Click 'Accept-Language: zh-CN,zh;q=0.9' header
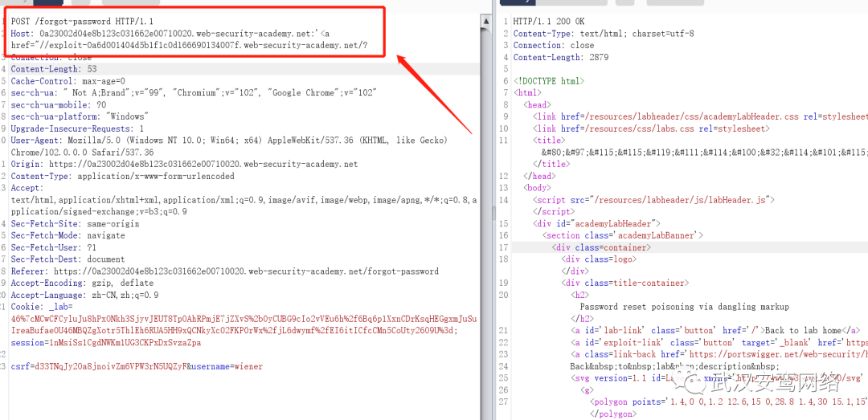This screenshot has width=868, height=420. pyautogui.click(x=84, y=296)
